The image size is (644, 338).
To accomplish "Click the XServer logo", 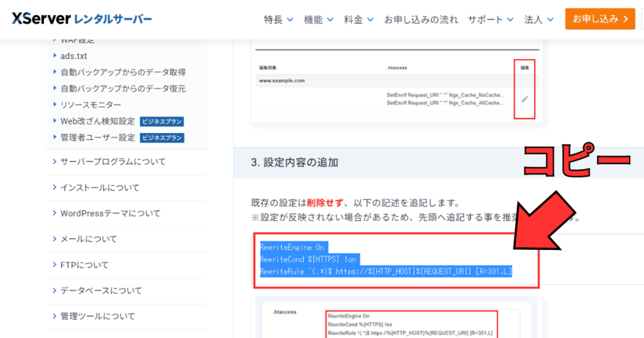I will coord(82,19).
